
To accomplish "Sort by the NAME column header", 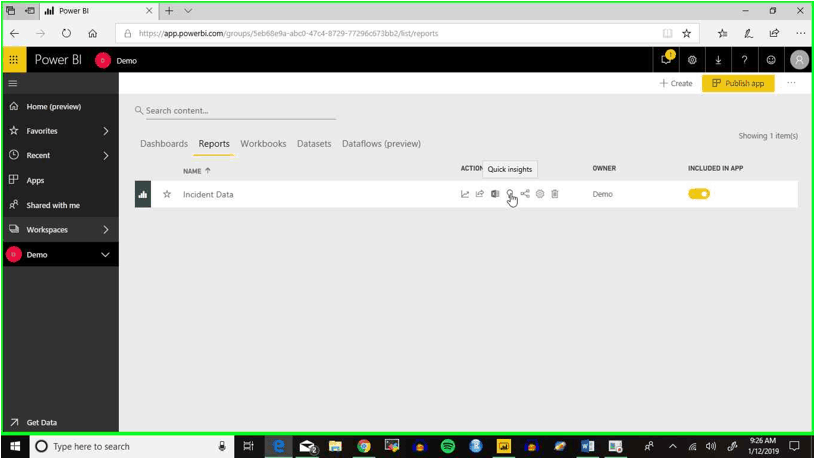I will point(197,171).
